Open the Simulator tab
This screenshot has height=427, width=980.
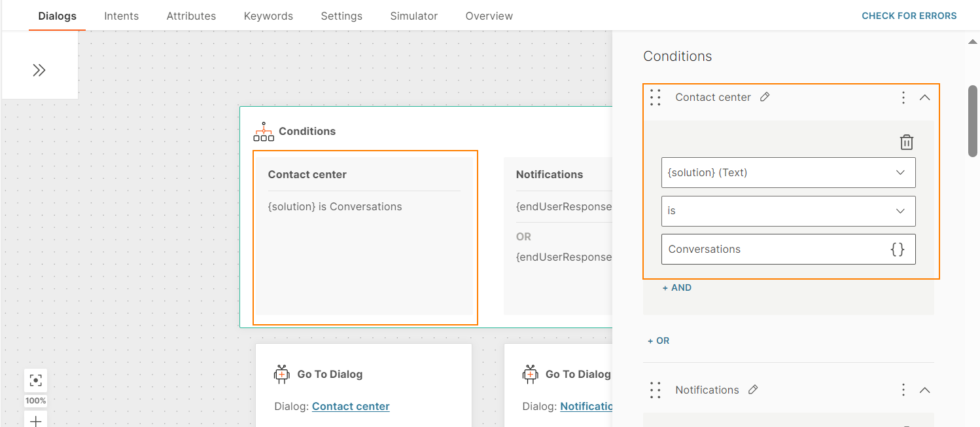(413, 16)
